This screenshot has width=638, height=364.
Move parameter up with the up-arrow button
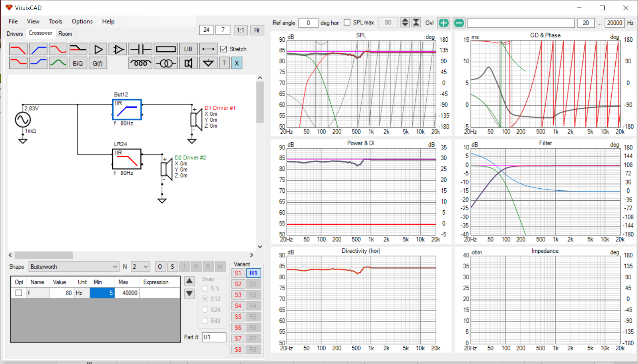[x=189, y=281]
